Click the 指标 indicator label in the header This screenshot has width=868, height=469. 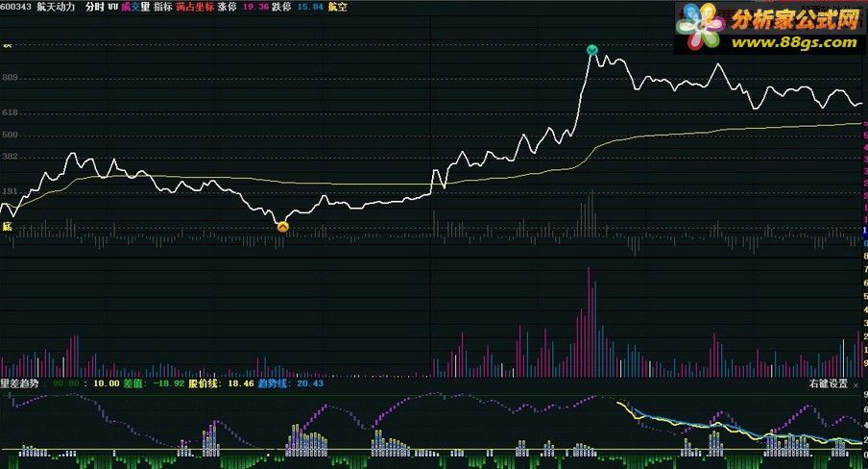[x=163, y=7]
